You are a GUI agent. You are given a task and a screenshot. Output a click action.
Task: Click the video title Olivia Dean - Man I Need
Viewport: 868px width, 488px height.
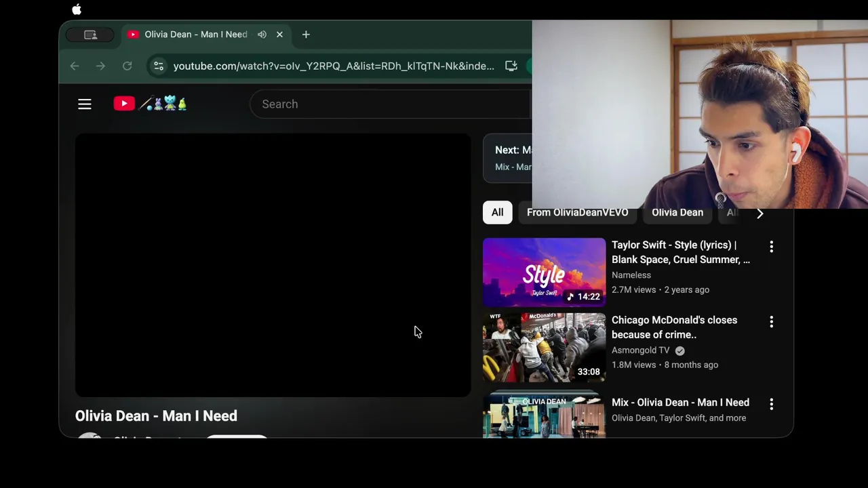pos(156,416)
